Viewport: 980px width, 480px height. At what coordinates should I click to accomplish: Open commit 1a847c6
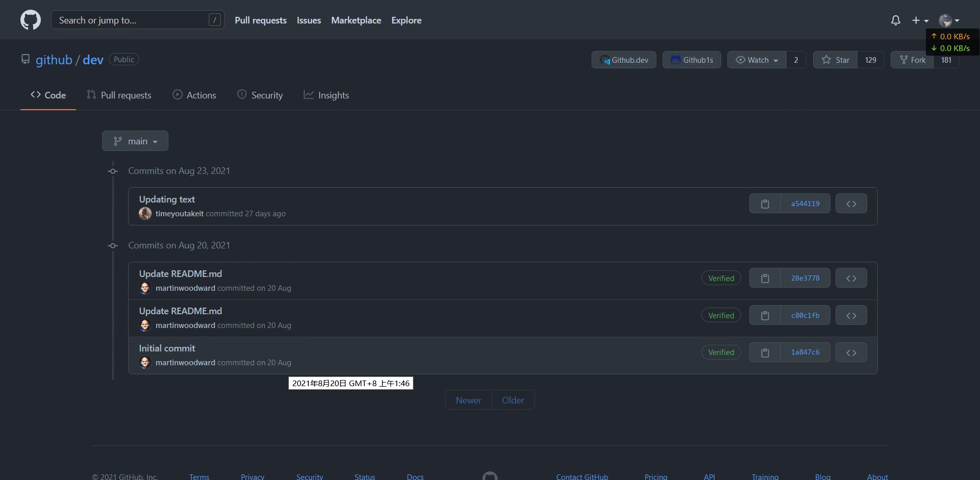[x=805, y=352]
